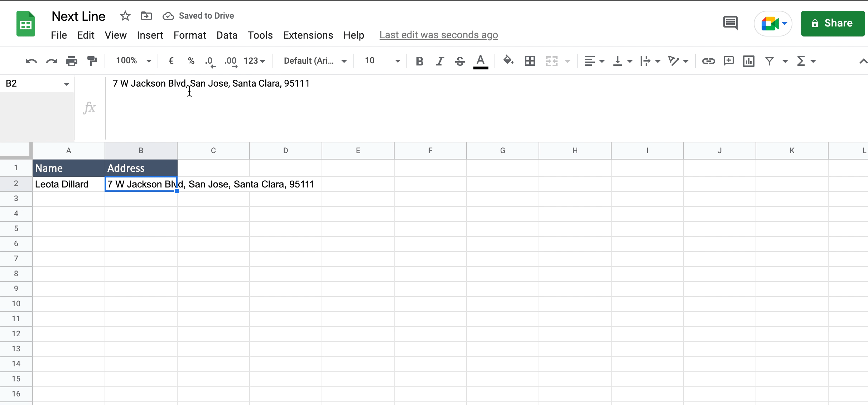The height and width of the screenshot is (405, 868).
Task: Toggle strikethrough formatting
Action: pos(460,61)
